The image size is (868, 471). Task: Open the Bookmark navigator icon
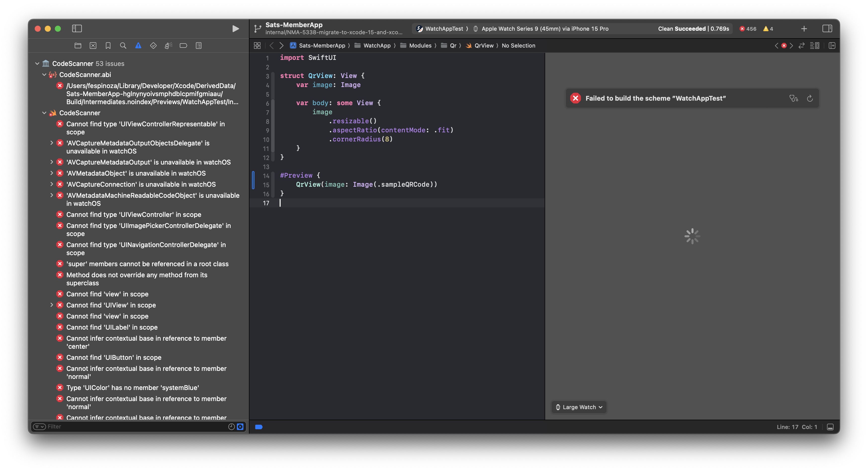[108, 46]
